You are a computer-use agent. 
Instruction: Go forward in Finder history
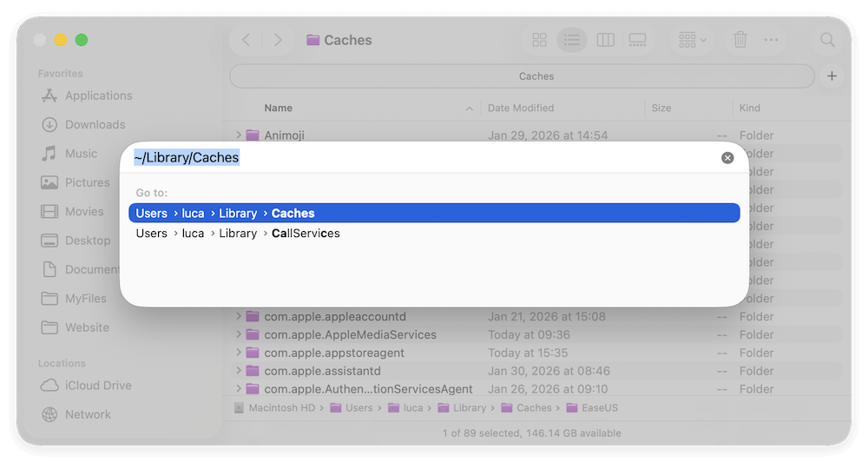click(279, 40)
